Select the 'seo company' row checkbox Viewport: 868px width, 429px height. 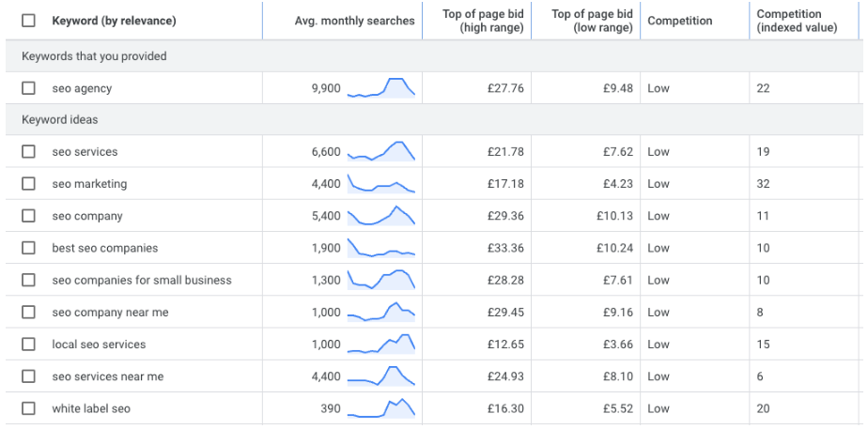click(x=28, y=216)
